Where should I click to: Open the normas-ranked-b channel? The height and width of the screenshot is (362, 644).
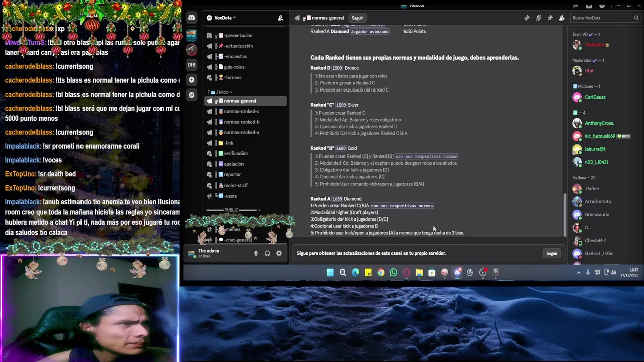(x=246, y=122)
